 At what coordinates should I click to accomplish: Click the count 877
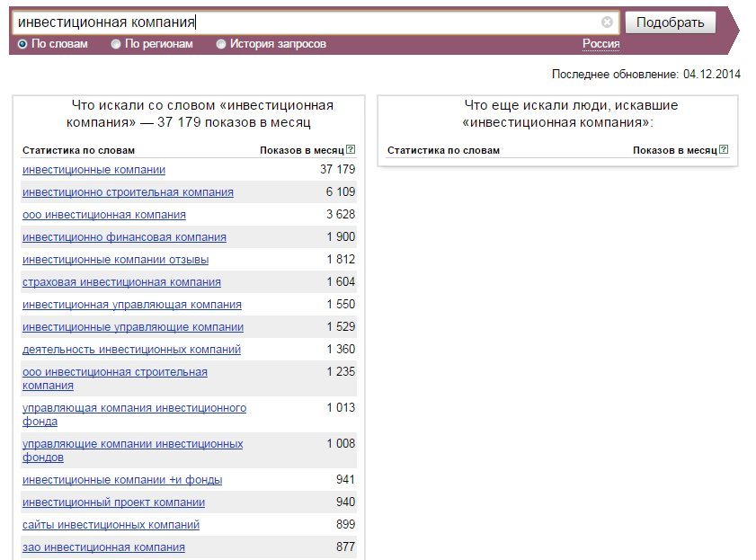click(346, 547)
